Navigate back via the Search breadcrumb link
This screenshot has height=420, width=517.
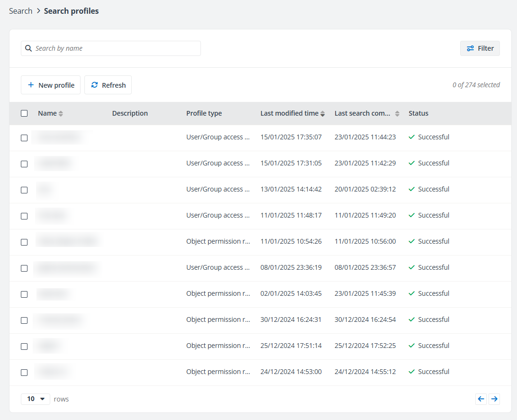(x=20, y=10)
